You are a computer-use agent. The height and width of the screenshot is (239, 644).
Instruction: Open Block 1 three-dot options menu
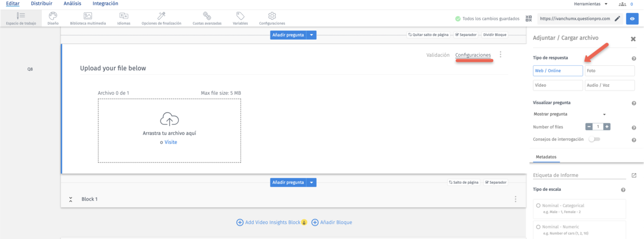(516, 199)
